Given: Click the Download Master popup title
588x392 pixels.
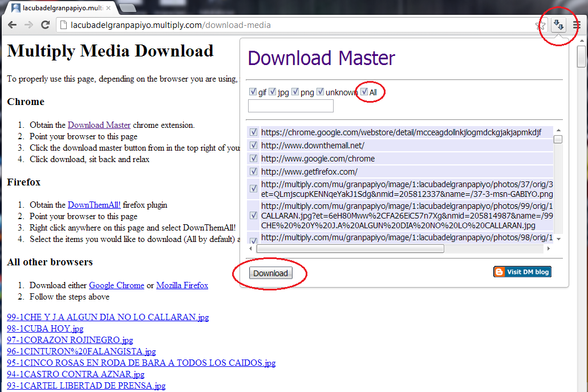Looking at the screenshot, I should 321,58.
